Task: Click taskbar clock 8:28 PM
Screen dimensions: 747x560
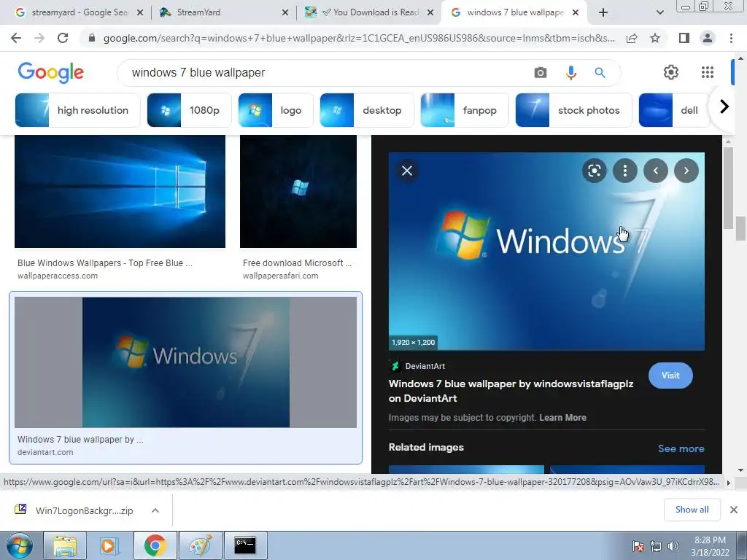Action: (710, 546)
